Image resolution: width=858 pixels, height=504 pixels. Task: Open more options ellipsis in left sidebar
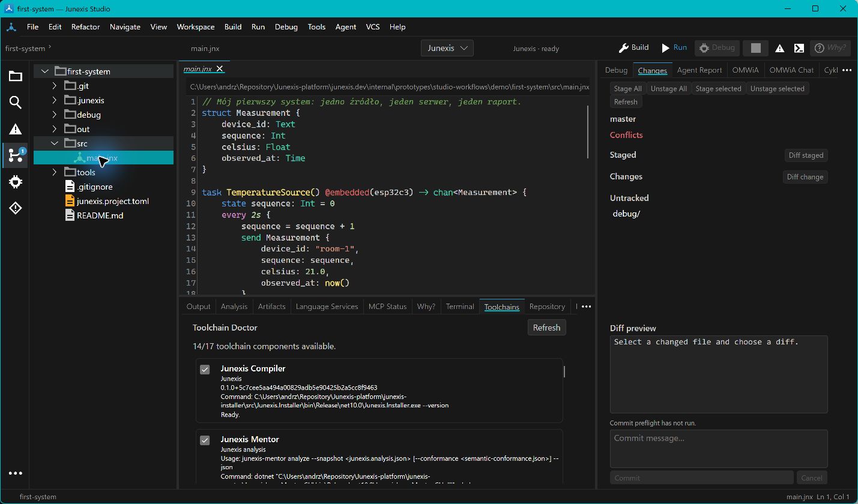click(x=16, y=473)
